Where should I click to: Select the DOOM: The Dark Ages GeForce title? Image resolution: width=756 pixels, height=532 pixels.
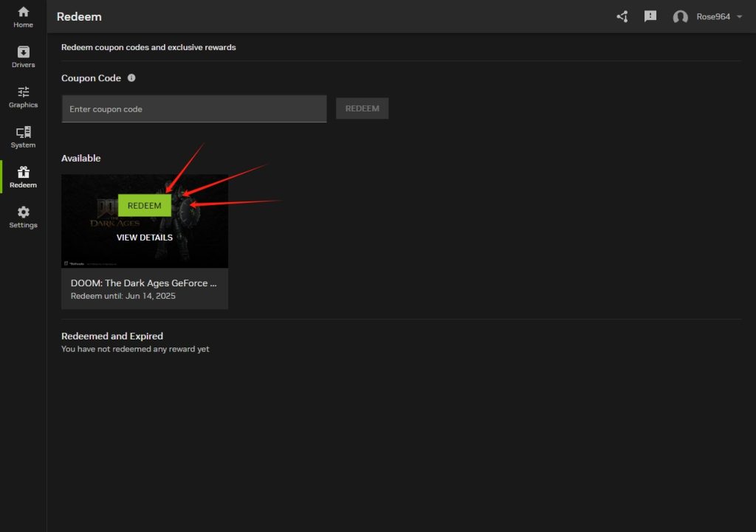pos(144,283)
